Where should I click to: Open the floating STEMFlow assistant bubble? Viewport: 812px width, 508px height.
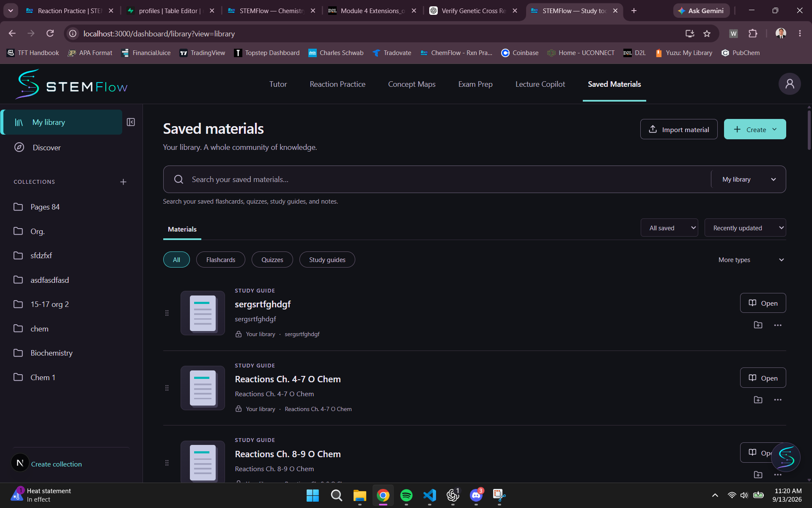pos(785,457)
